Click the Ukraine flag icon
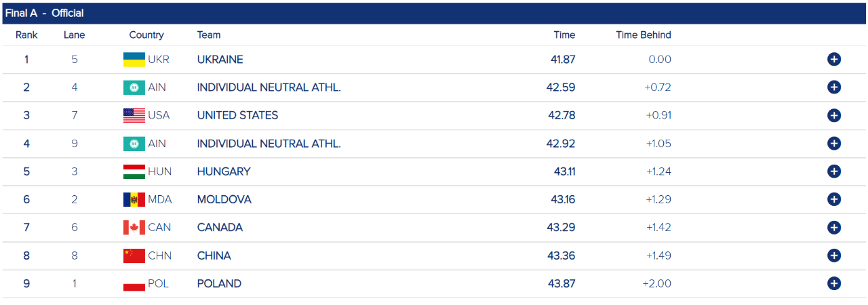 (x=134, y=60)
